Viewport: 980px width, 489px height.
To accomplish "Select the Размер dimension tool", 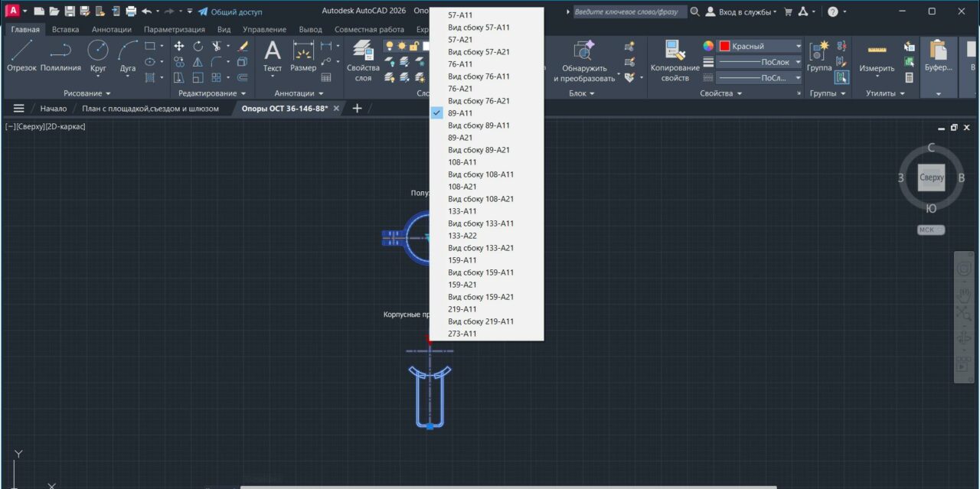I will click(304, 57).
